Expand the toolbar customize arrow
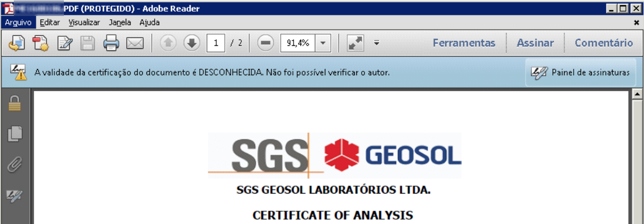 tap(377, 43)
